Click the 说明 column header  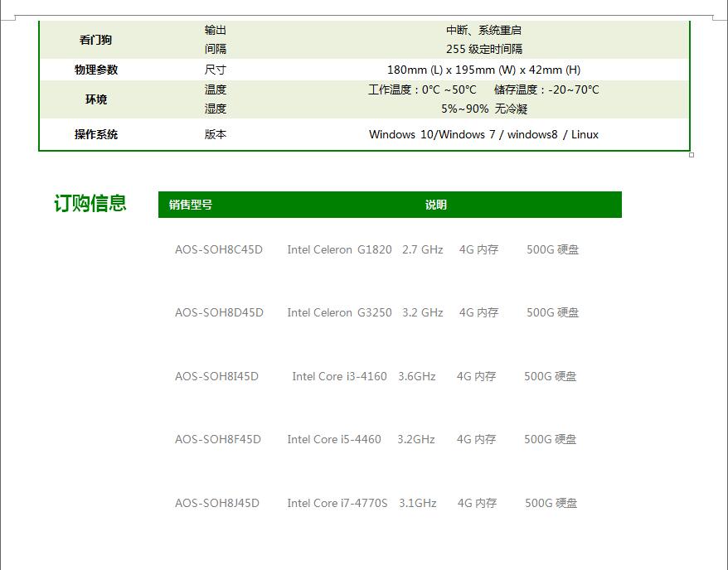click(436, 205)
